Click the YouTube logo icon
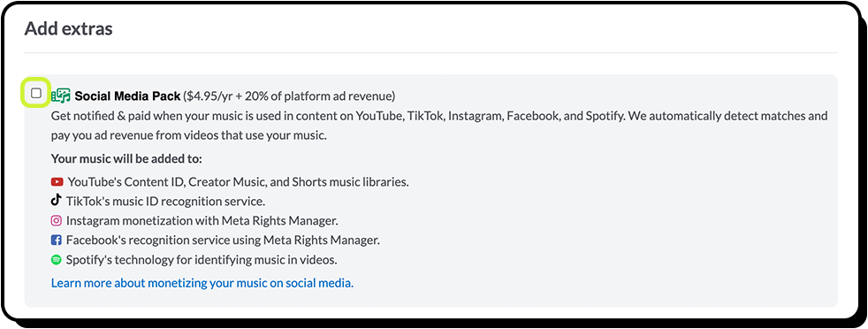The width and height of the screenshot is (868, 329). point(57,181)
